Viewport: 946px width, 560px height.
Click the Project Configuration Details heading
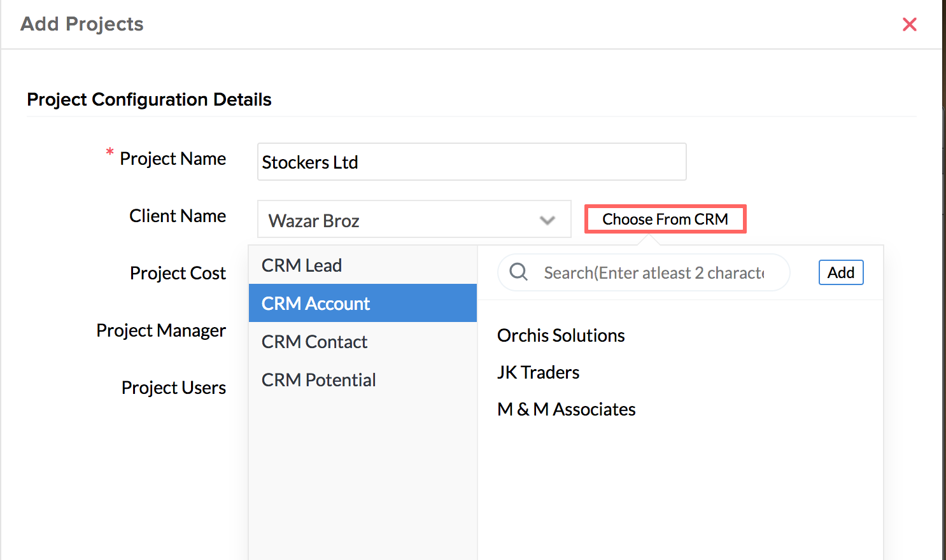pos(149,99)
